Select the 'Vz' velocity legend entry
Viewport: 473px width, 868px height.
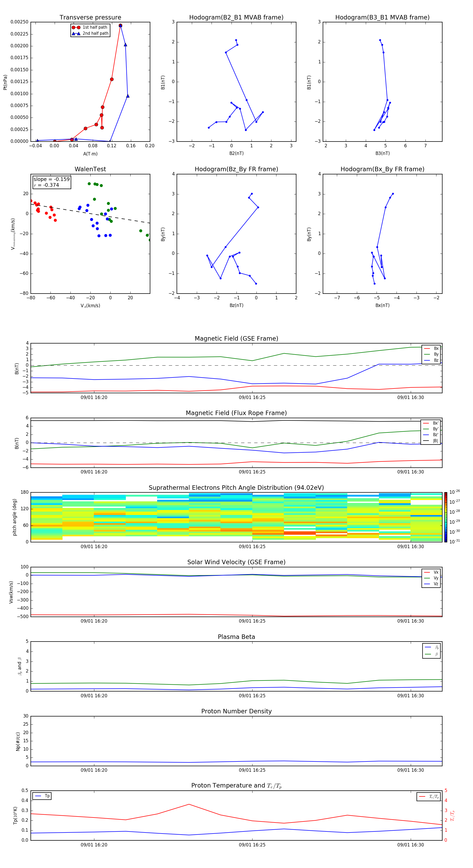coord(431,584)
